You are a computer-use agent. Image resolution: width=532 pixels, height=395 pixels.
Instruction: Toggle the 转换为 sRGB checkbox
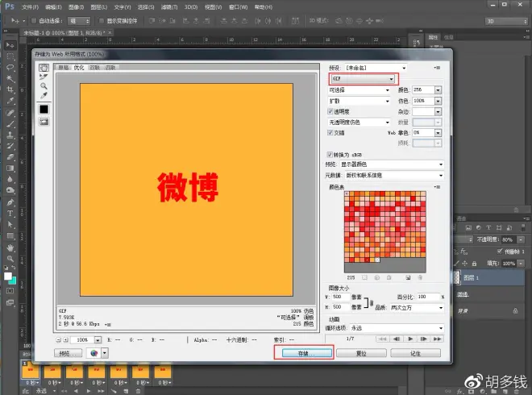click(x=330, y=155)
